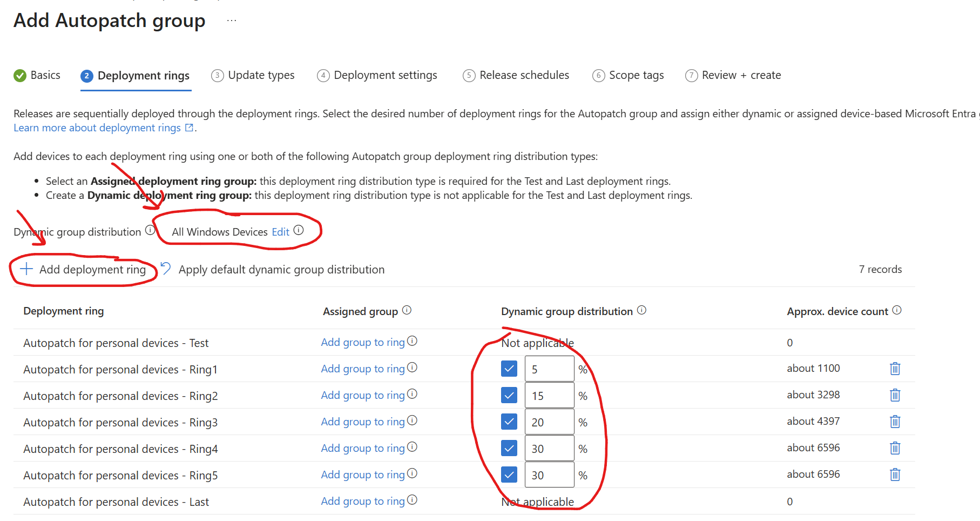Click info icon in Dynamic group distribution column header

641,310
